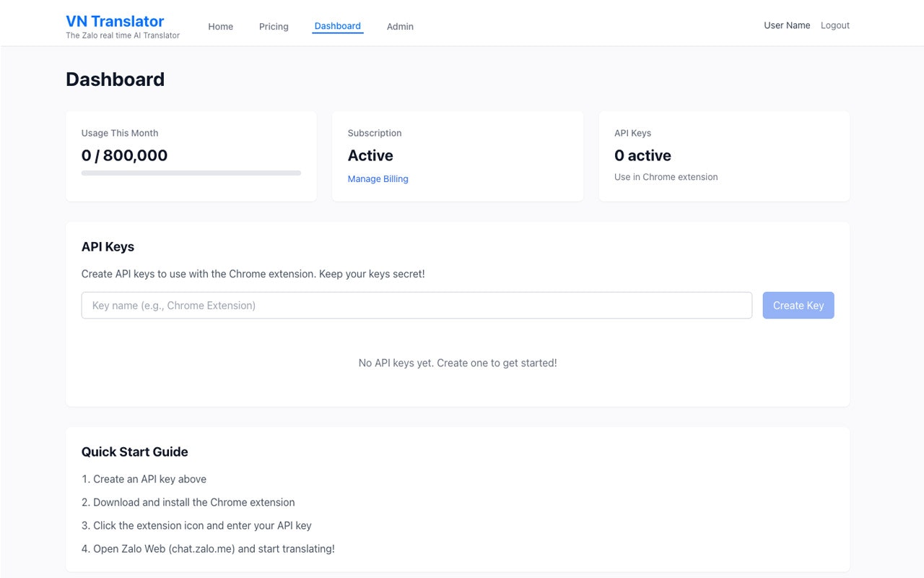The image size is (924, 578).
Task: Log out of the account
Action: click(834, 25)
